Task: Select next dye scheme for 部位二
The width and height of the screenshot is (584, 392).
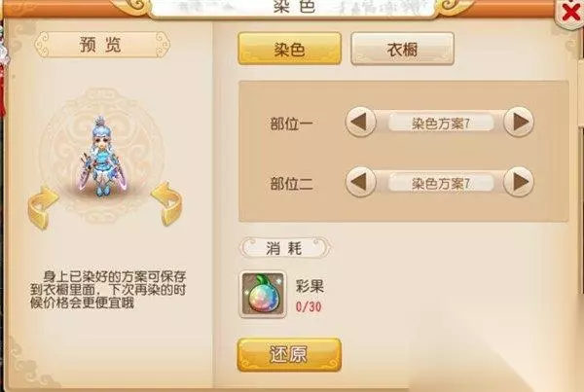Action: 519,182
